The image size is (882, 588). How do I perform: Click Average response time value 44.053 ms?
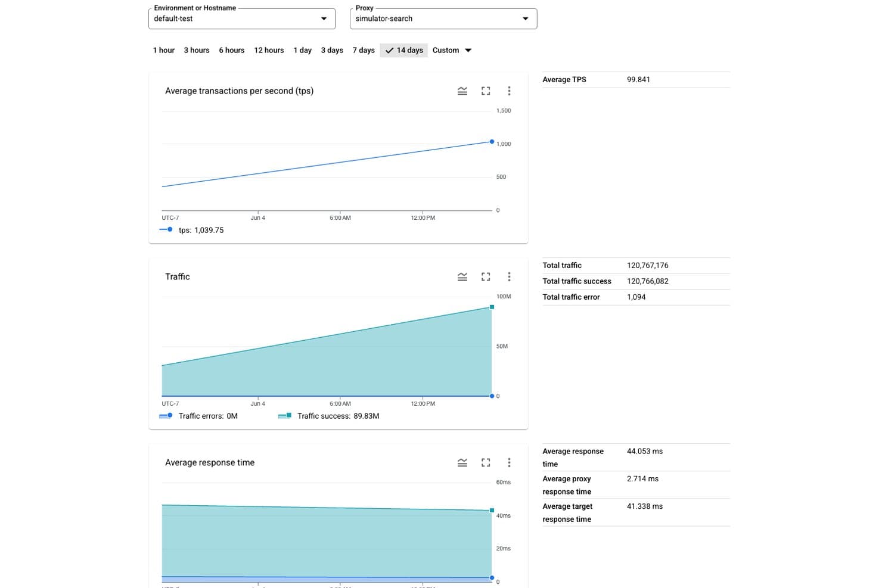(645, 452)
